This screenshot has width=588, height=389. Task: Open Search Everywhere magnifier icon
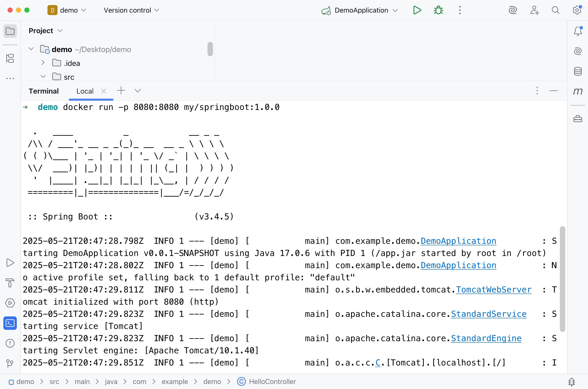tap(555, 10)
